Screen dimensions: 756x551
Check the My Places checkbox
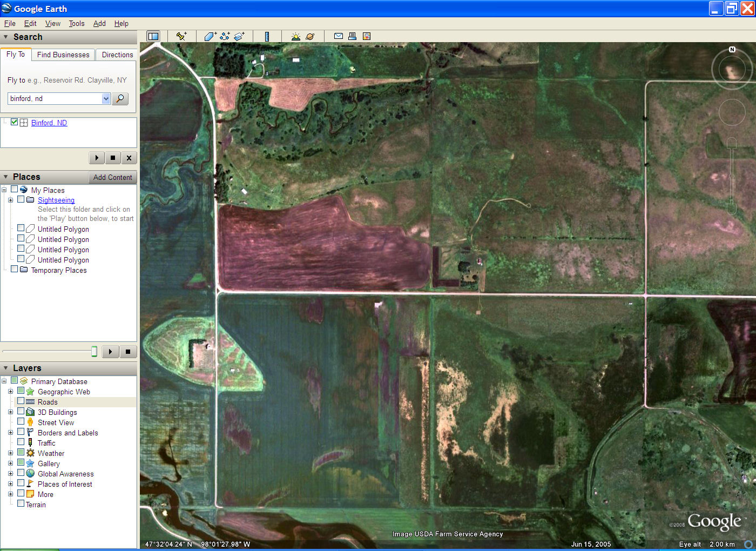(x=15, y=190)
